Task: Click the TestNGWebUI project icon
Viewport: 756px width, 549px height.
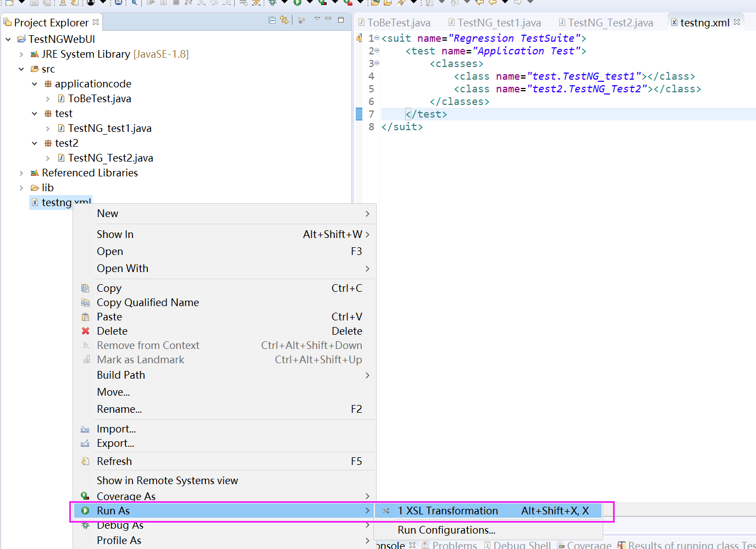Action: tap(21, 39)
